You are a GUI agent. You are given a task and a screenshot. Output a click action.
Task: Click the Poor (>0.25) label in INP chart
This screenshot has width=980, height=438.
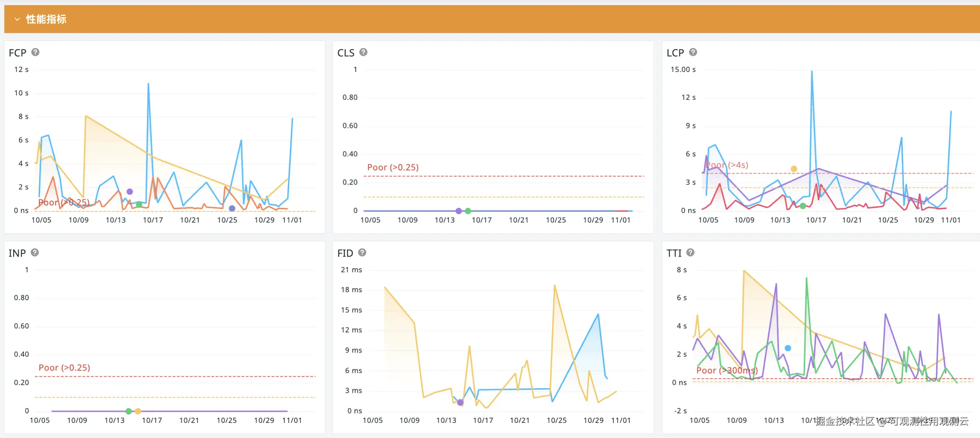tap(64, 368)
